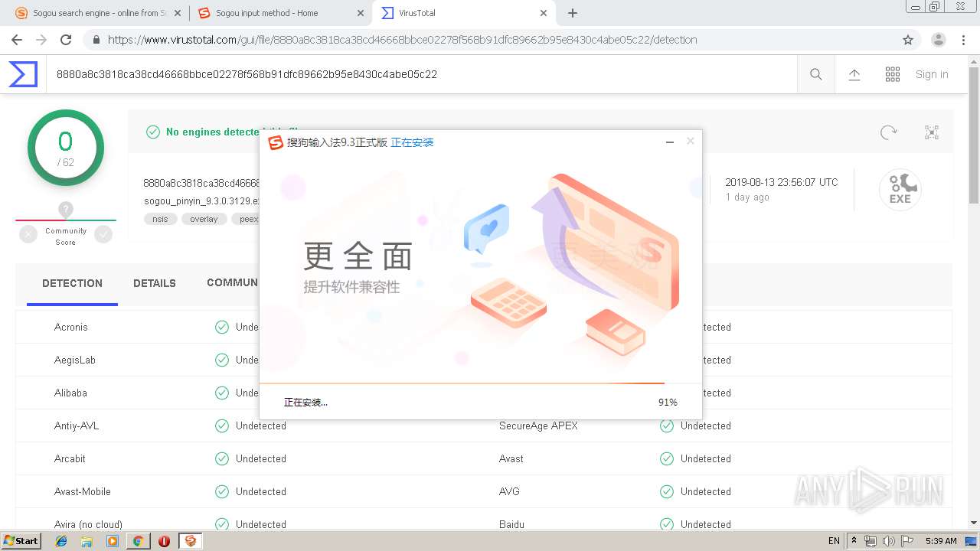980x551 pixels.
Task: Open the Windows Start menu
Action: tap(21, 540)
